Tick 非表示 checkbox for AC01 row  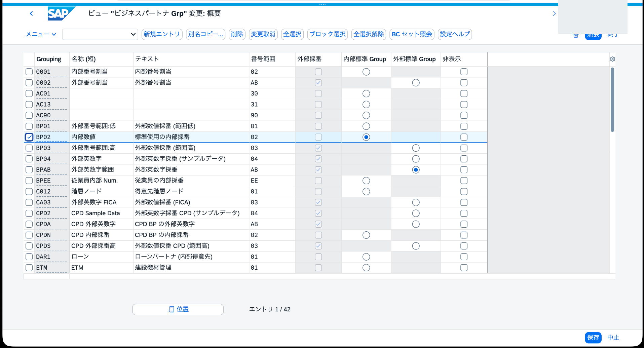464,93
